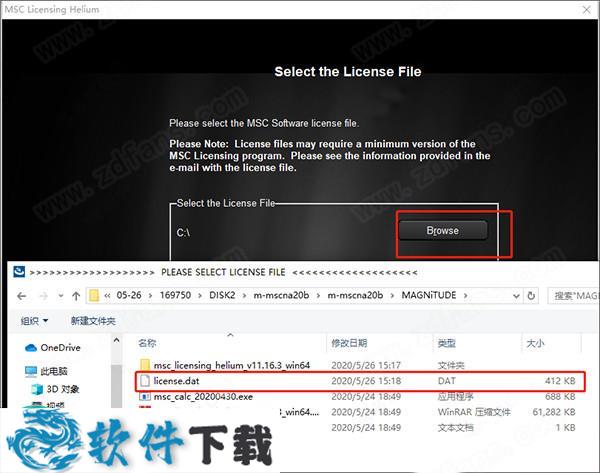Click the 412 KB size cell

pyautogui.click(x=560, y=381)
